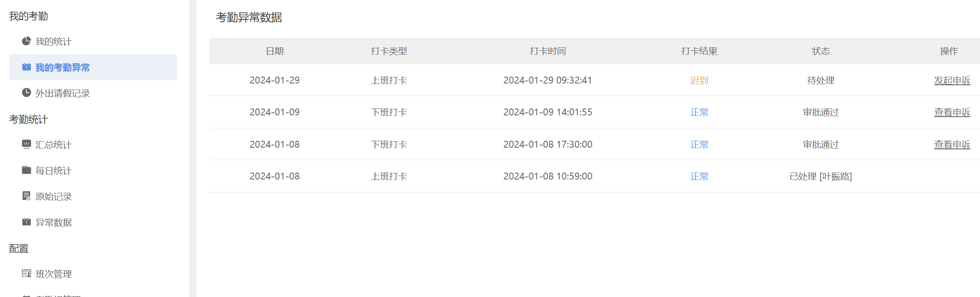The width and height of the screenshot is (980, 297).
Task: Click the pie chart icon beside 我的统计
Action: click(x=26, y=41)
